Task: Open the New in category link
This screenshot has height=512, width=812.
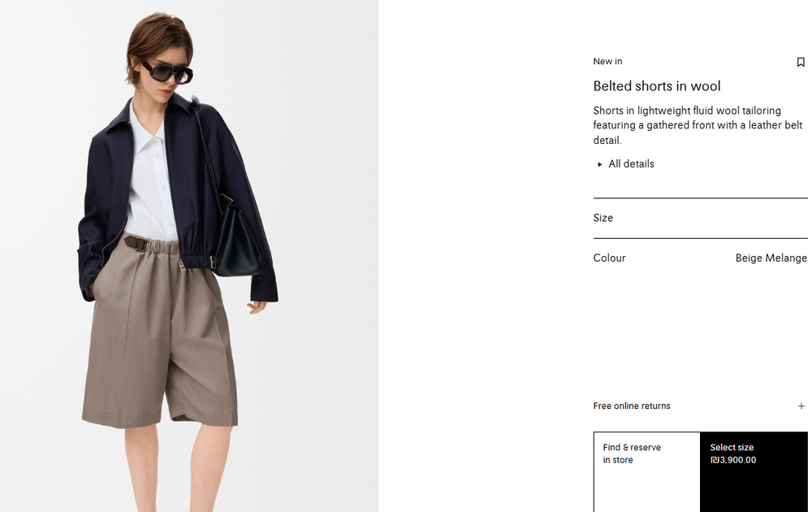Action: pyautogui.click(x=607, y=61)
